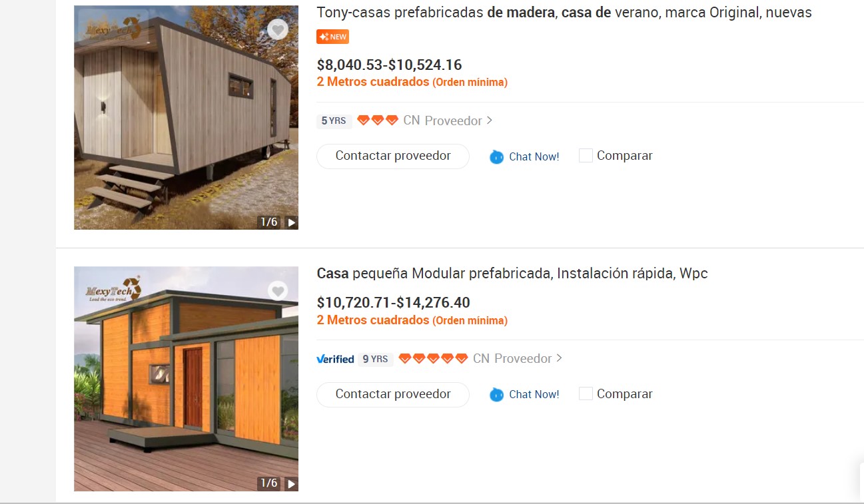Favorite the Tony-casas wooden house listing heart icon
The height and width of the screenshot is (504, 864).
[x=278, y=29]
